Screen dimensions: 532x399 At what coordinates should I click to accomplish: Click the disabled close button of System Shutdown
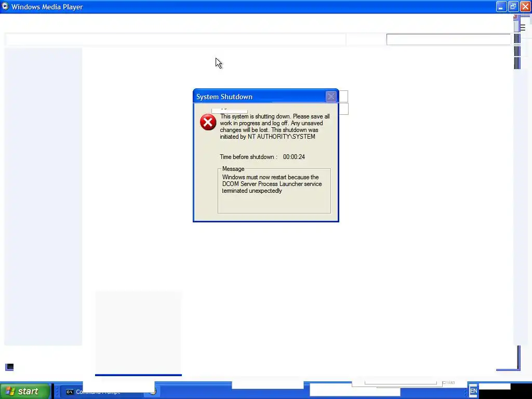[x=331, y=97]
